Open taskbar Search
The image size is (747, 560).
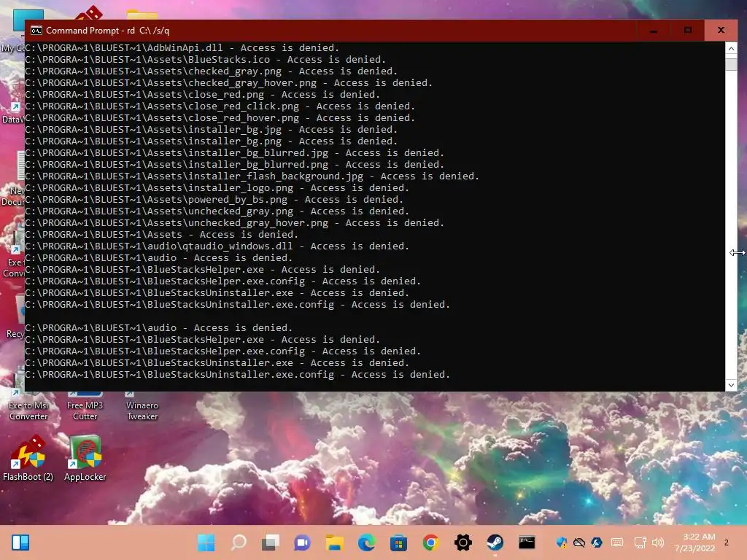(239, 542)
